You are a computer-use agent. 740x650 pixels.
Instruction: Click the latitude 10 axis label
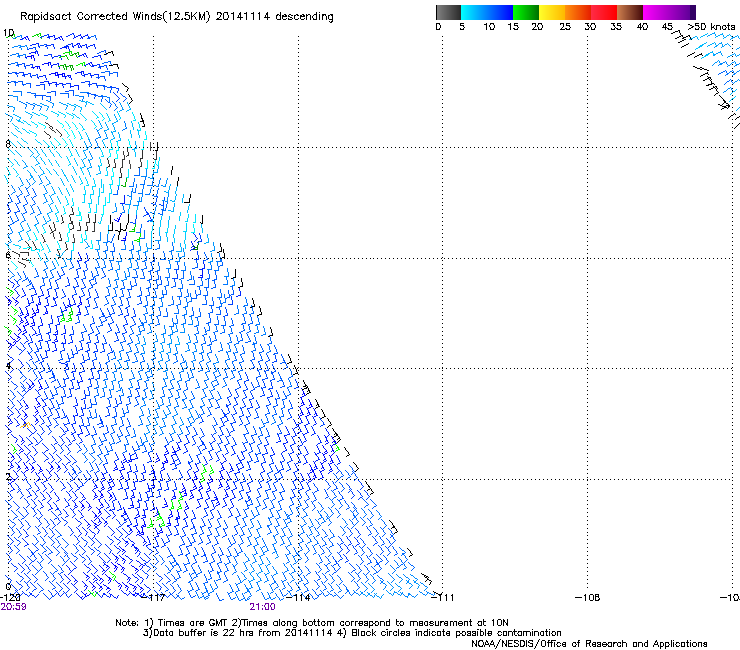8,33
